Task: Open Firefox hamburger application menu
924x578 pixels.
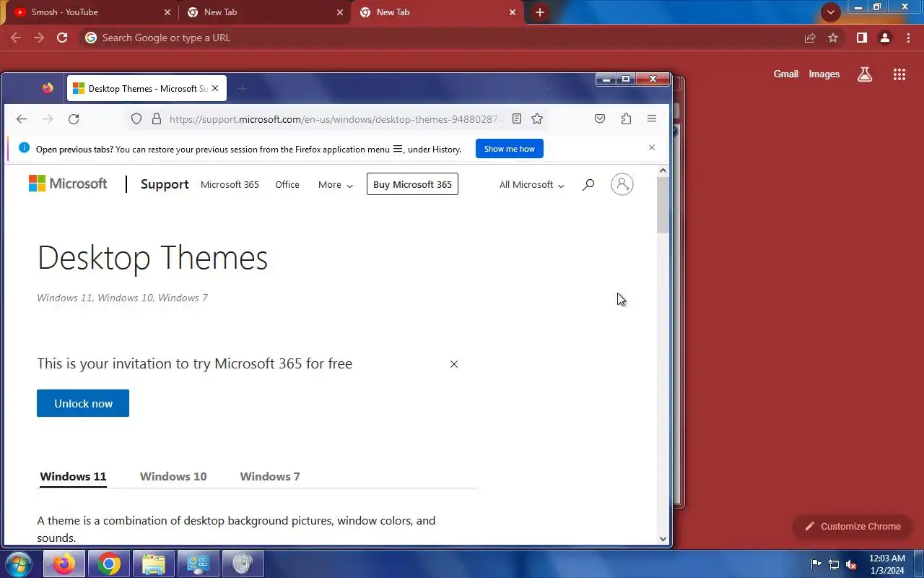Action: pos(652,119)
